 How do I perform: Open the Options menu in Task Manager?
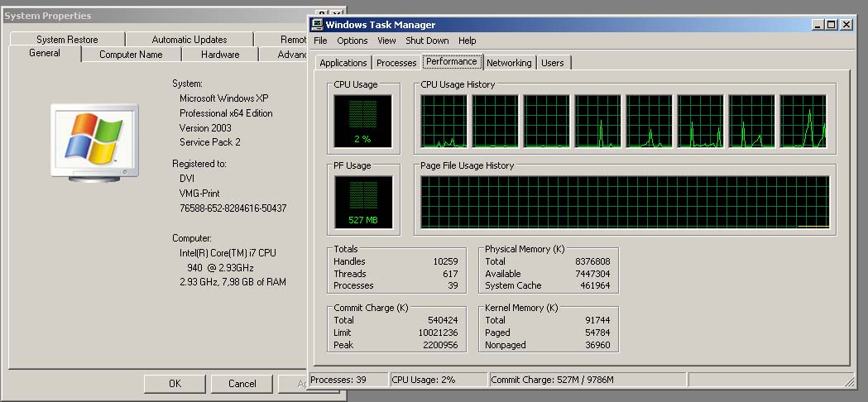coord(352,41)
